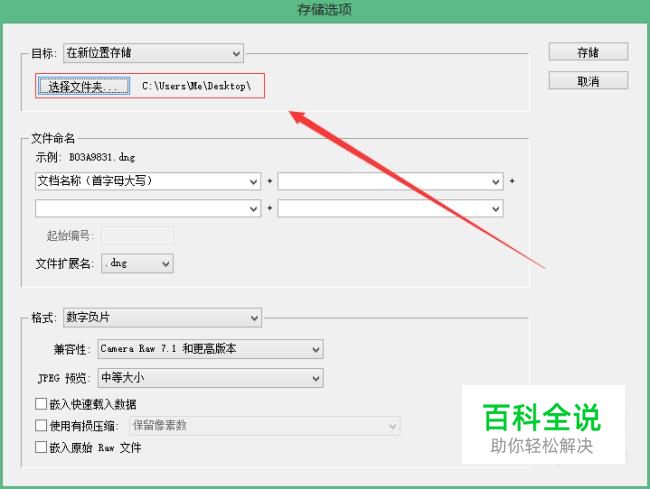Open the second-row left naming dropdown
This screenshot has height=489, width=650.
click(148, 208)
